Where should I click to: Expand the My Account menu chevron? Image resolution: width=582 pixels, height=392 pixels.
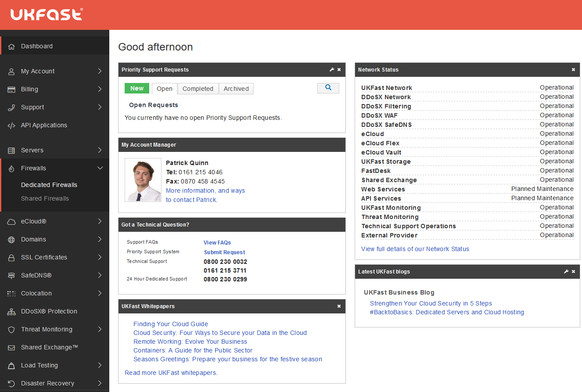pos(100,71)
